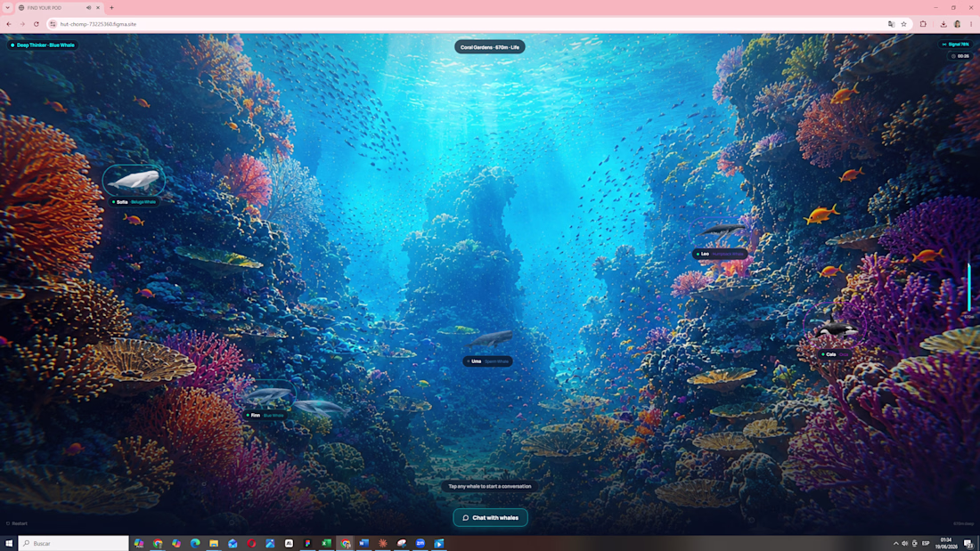Viewport: 980px width, 551px height.
Task: Click the Chat with whales button
Action: click(490, 517)
